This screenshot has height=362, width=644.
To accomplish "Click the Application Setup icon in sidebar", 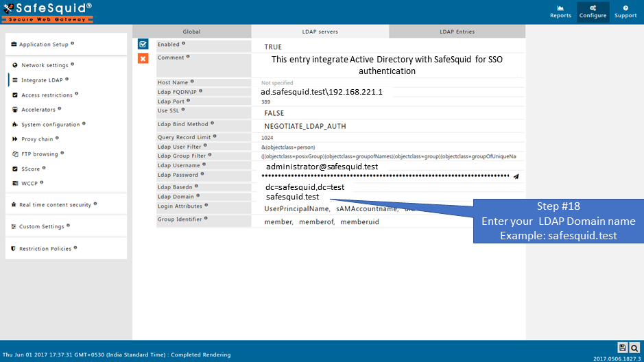I will [14, 44].
